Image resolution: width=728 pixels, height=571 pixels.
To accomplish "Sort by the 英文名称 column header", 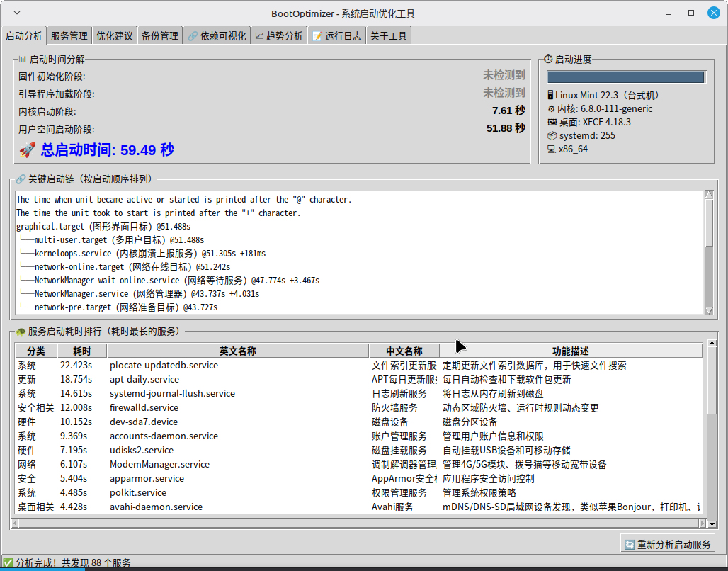I will (237, 351).
